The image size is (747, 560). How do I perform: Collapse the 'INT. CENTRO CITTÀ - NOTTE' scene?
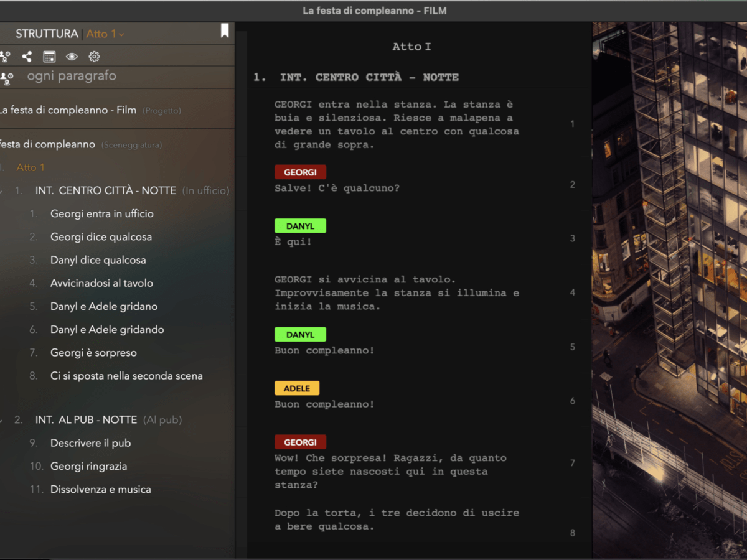pyautogui.click(x=2, y=191)
